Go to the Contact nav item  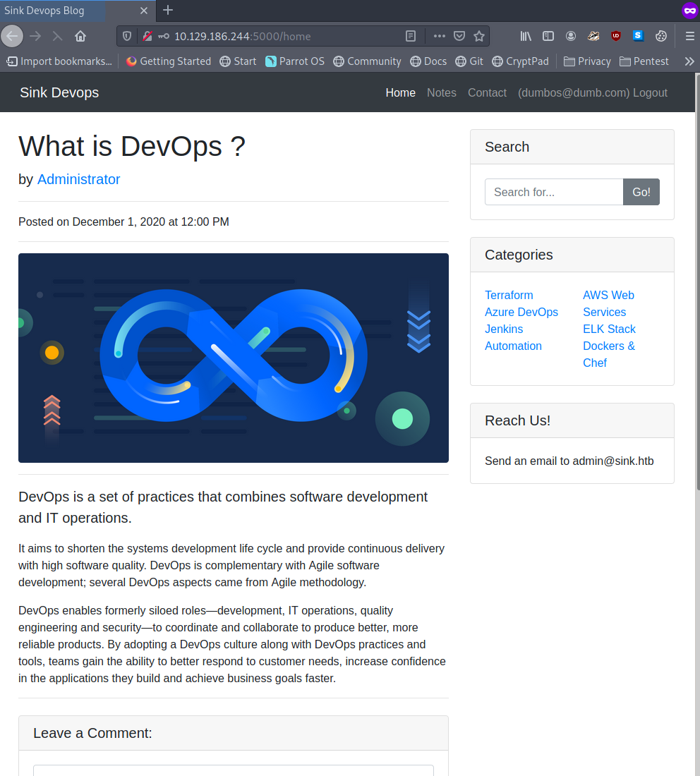(487, 92)
